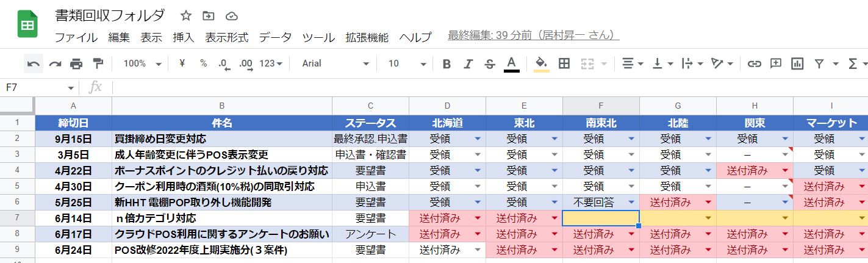Activate the paint format tool
The width and height of the screenshot is (868, 263).
tap(98, 63)
